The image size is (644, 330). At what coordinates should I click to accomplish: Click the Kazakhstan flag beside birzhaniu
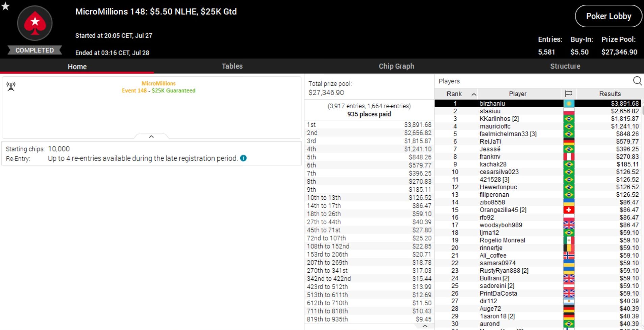(x=569, y=104)
